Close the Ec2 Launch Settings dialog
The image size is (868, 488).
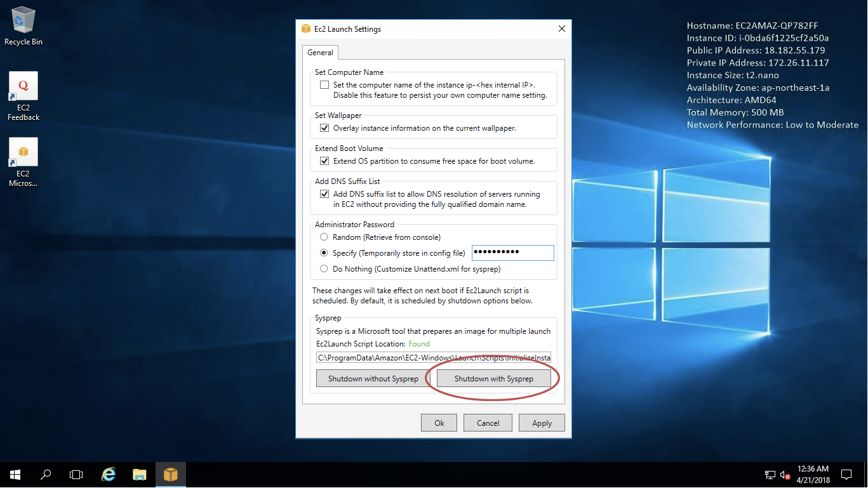pyautogui.click(x=561, y=29)
